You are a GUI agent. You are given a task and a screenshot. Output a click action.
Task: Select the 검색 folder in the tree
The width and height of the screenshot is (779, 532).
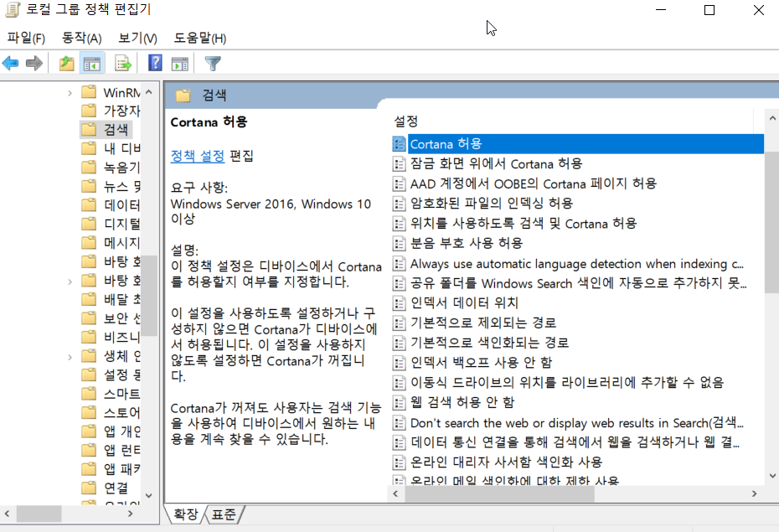pyautogui.click(x=116, y=130)
